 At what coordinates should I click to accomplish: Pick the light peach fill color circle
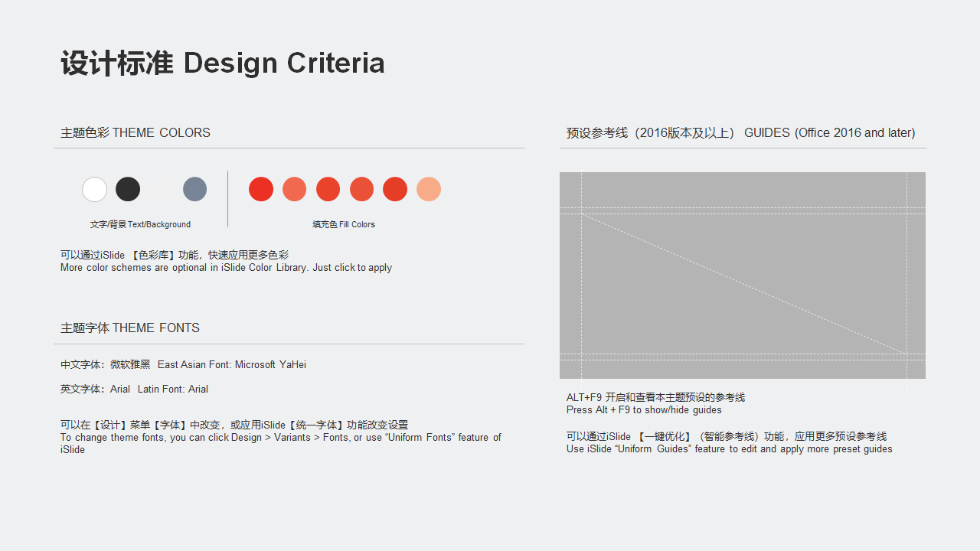tap(429, 189)
